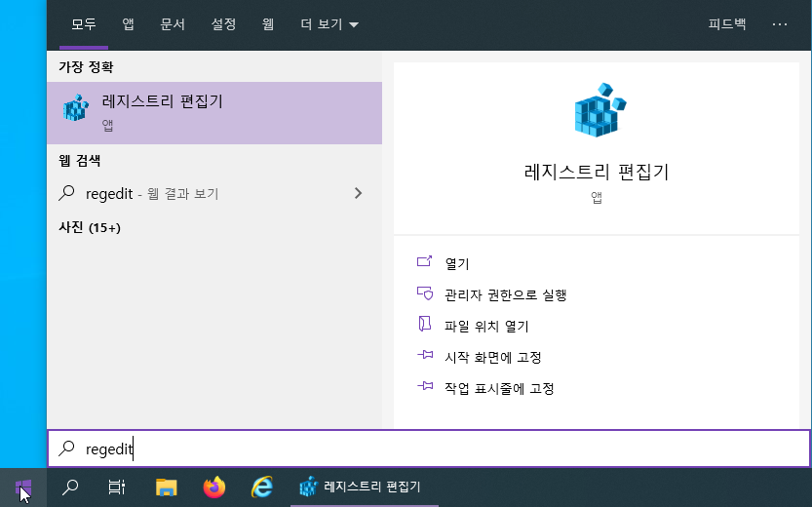Select the 웹 tab
Viewport: 812px width, 507px height.
268,24
